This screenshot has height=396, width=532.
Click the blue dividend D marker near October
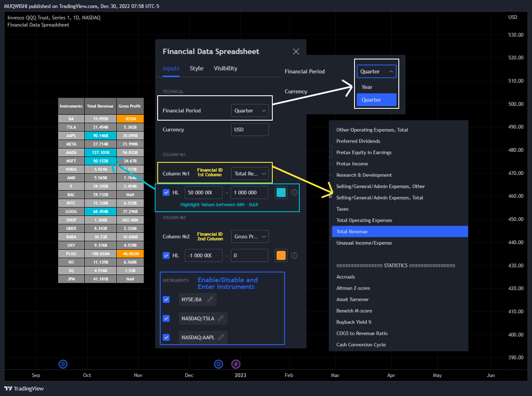pos(63,364)
